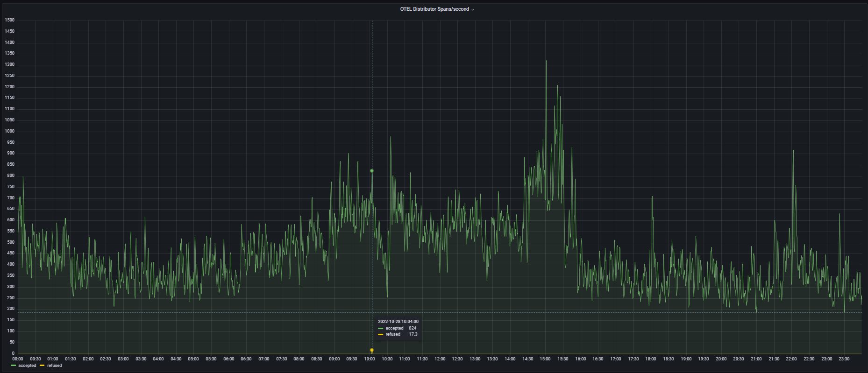
Task: Click the 1000 y-axis label
Action: [10, 131]
